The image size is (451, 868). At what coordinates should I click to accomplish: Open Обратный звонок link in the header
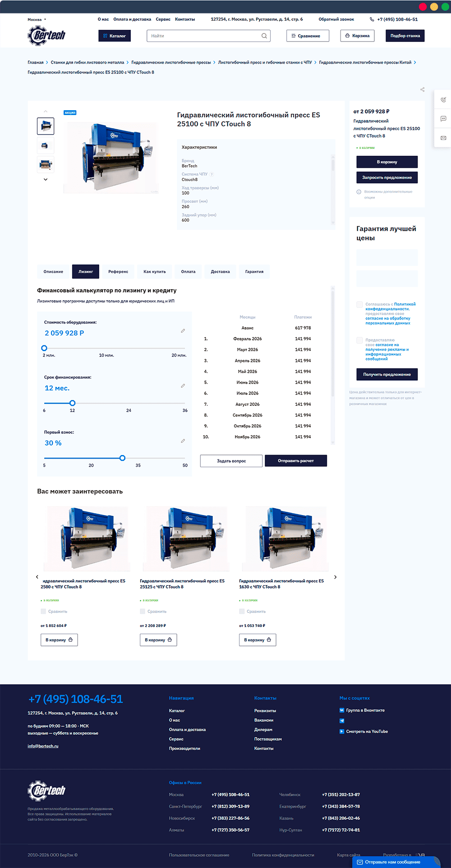336,19
